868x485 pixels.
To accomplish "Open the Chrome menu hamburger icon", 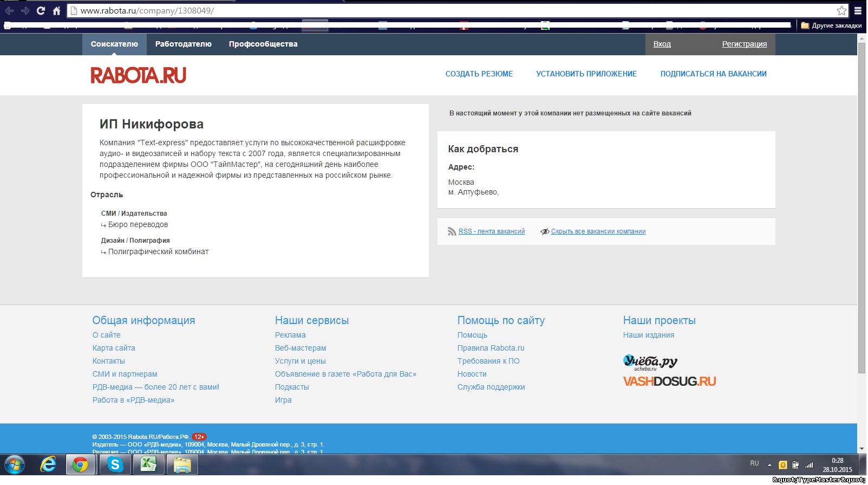I will (858, 10).
